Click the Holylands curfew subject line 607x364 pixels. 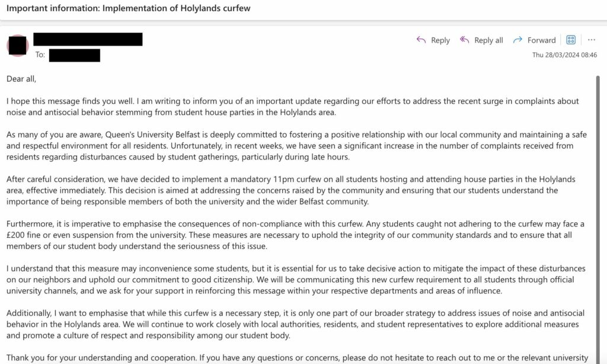coord(129,8)
